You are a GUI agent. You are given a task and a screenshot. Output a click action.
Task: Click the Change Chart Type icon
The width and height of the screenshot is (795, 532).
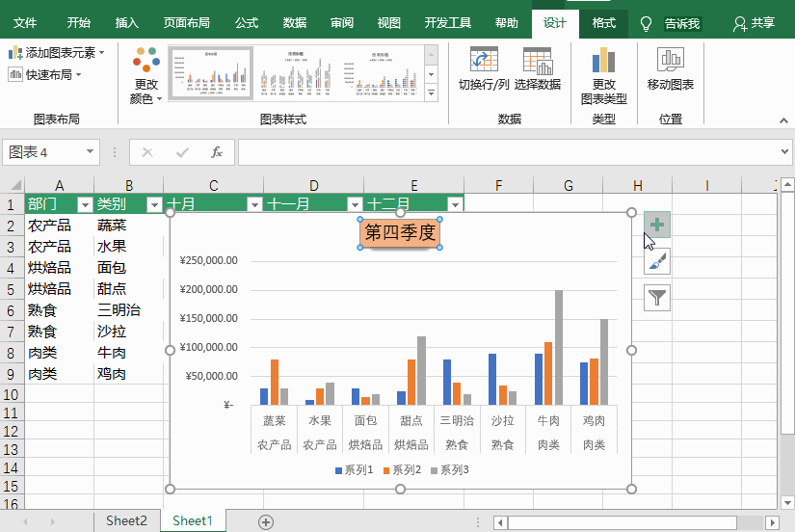pyautogui.click(x=603, y=60)
